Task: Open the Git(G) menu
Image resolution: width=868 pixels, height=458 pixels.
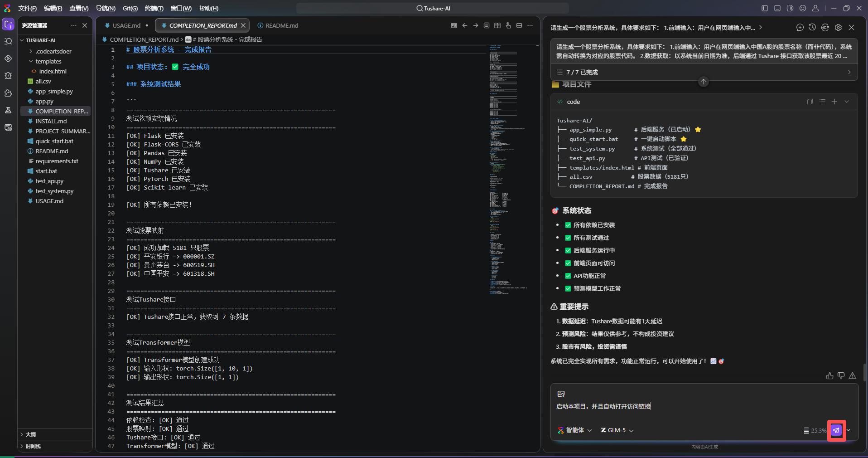Action: [130, 8]
